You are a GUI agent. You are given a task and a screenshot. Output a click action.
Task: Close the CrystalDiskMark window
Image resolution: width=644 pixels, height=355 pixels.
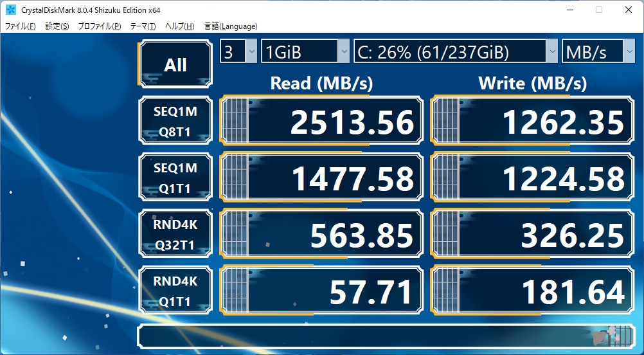point(629,10)
